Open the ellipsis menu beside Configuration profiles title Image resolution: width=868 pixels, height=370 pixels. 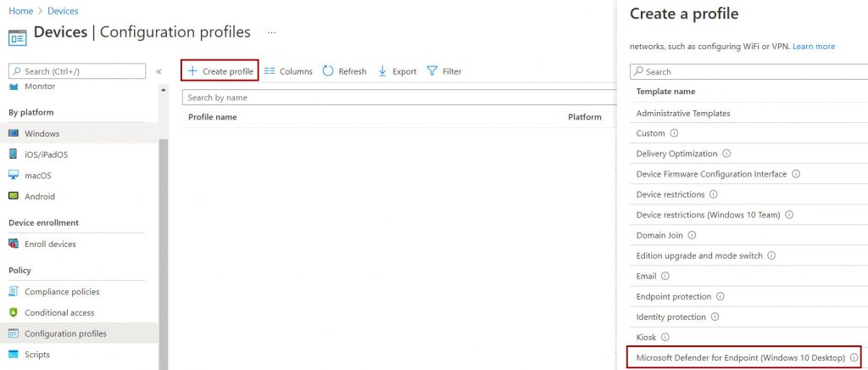click(271, 33)
